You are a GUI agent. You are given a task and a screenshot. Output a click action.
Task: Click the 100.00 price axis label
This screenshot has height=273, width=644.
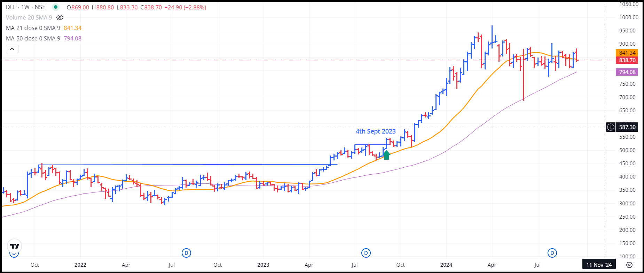point(627,257)
